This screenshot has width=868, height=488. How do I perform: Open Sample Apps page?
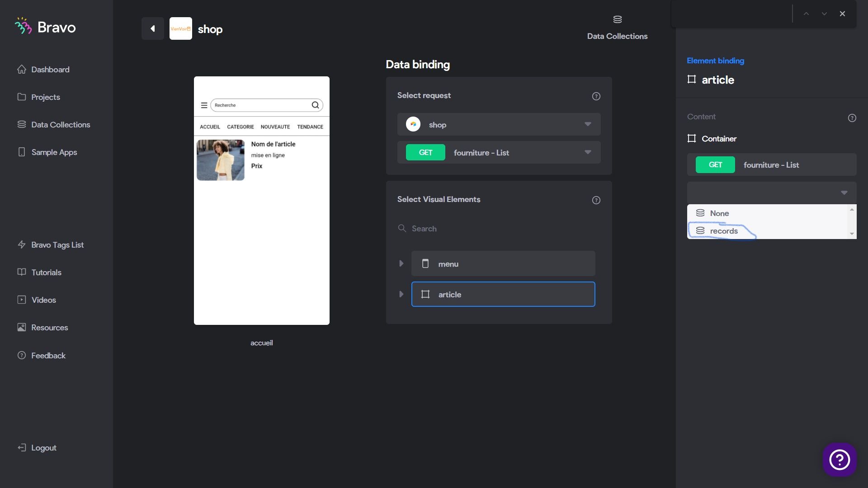[47, 152]
